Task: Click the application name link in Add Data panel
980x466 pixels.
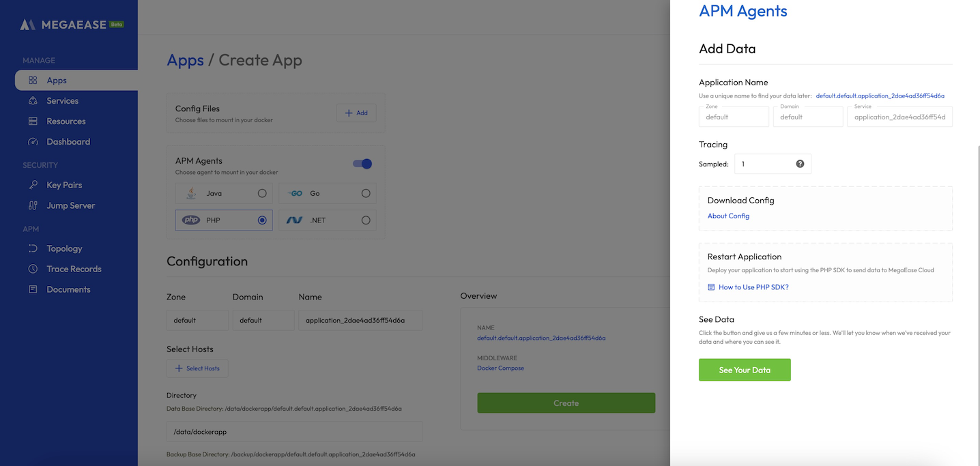Action: coord(880,96)
